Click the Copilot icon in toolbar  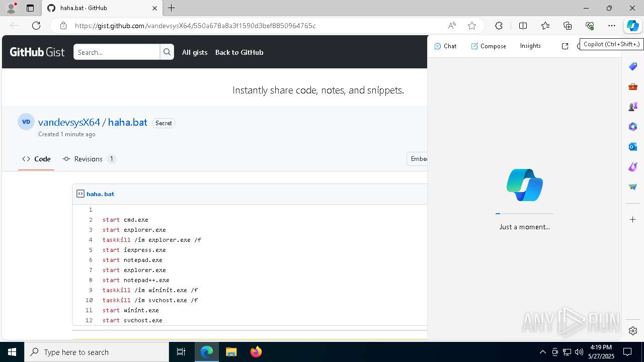point(632,26)
